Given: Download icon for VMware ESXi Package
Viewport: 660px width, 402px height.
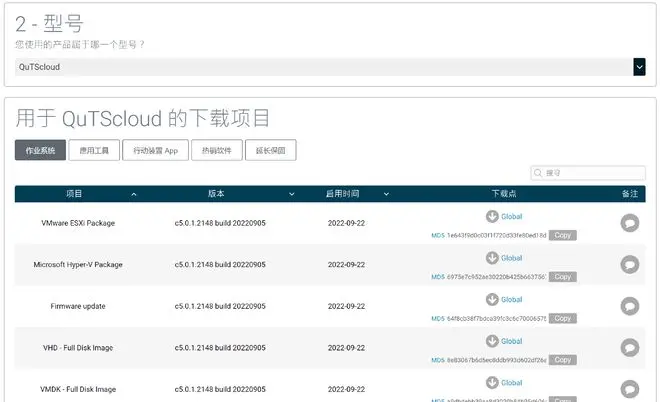Looking at the screenshot, I should pyautogui.click(x=492, y=216).
